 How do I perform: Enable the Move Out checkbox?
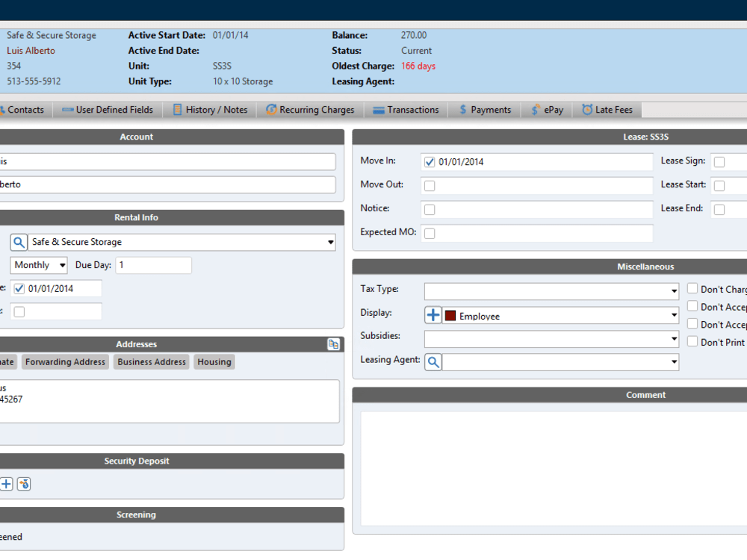(430, 186)
